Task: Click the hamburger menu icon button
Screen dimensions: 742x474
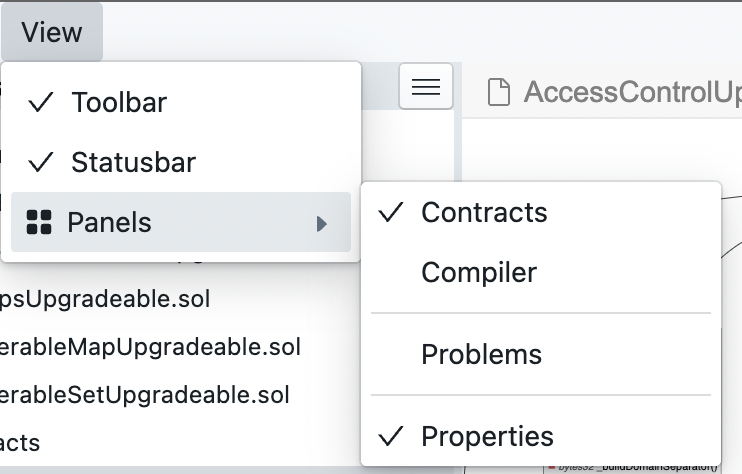Action: pos(425,86)
